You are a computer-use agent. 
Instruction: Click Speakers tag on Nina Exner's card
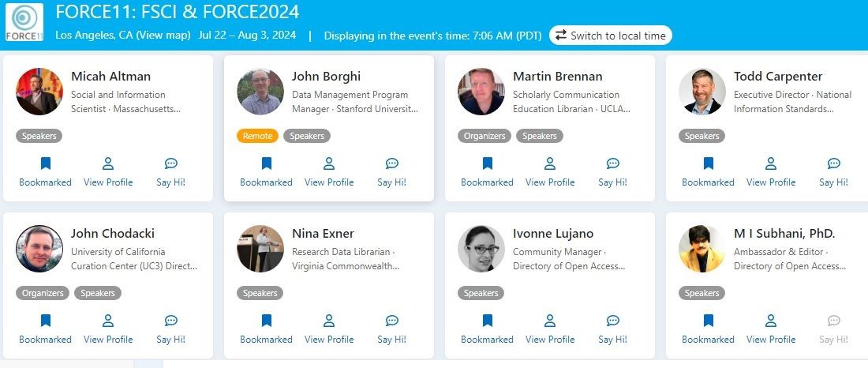[x=260, y=293]
